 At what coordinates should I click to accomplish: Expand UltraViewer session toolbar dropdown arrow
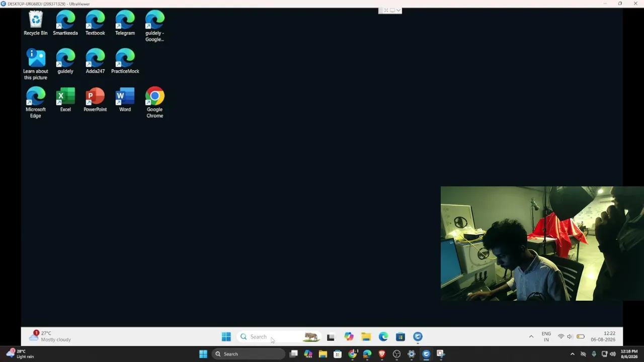coord(398,10)
